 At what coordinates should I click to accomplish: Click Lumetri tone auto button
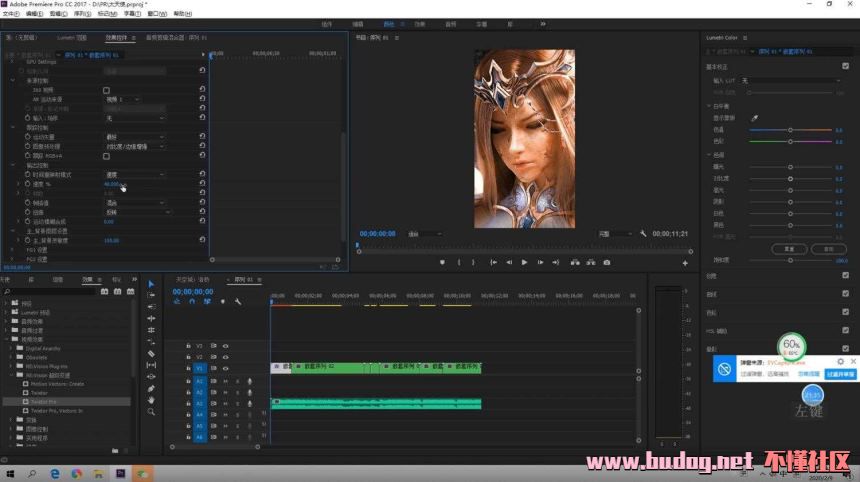pyautogui.click(x=829, y=249)
